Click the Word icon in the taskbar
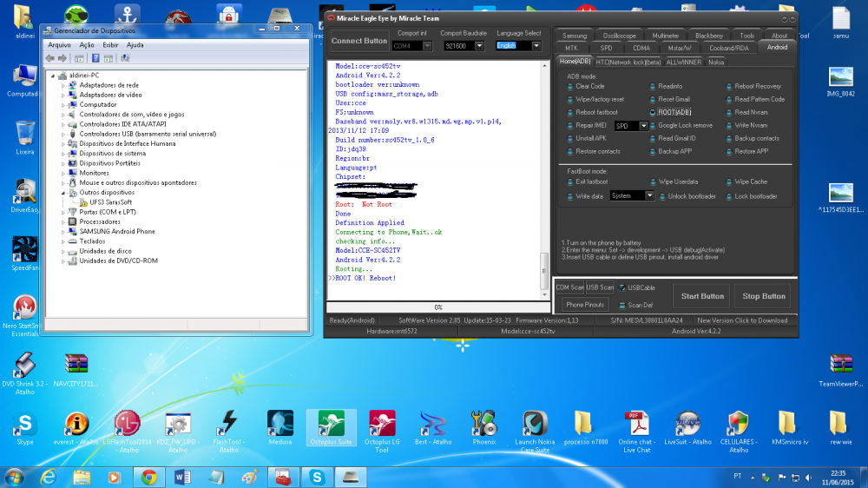Screen dimensions: 868x488 click(182, 477)
